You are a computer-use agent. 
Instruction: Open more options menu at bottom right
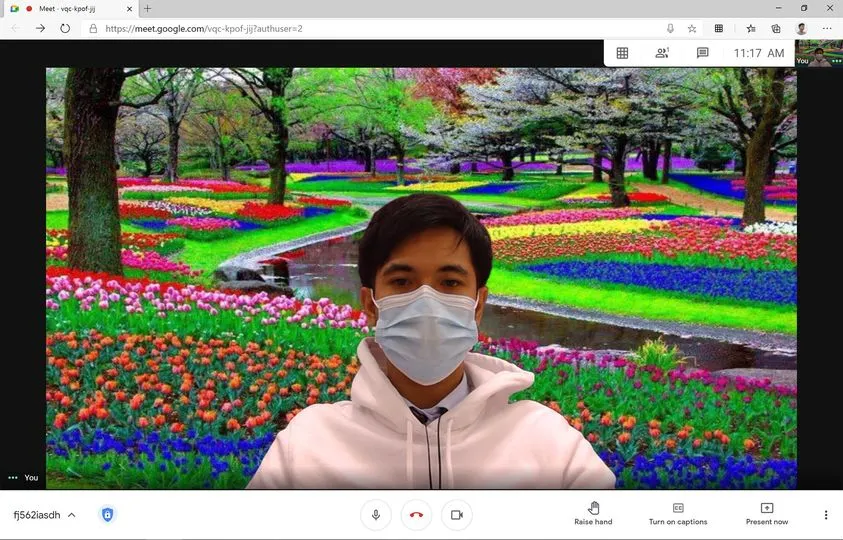tap(825, 515)
